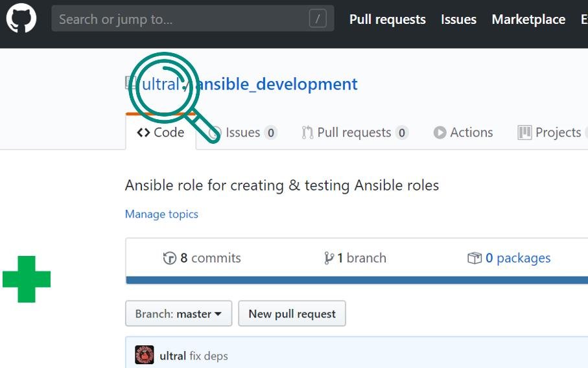Switch to the repository Pull requests tab
Image resolution: width=588 pixels, height=368 pixels.
coord(355,132)
